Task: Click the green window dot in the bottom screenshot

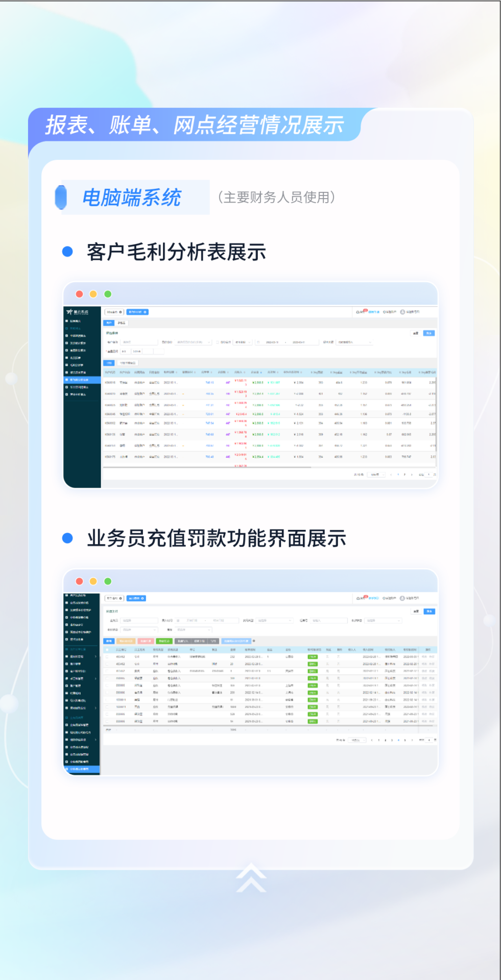Action: click(108, 581)
